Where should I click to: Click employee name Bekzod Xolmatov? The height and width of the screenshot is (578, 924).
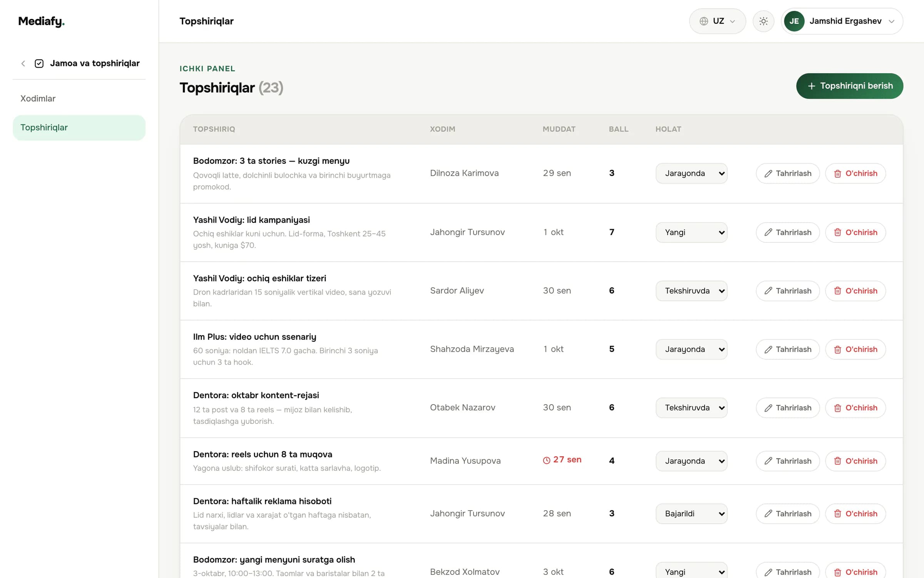[465, 572]
